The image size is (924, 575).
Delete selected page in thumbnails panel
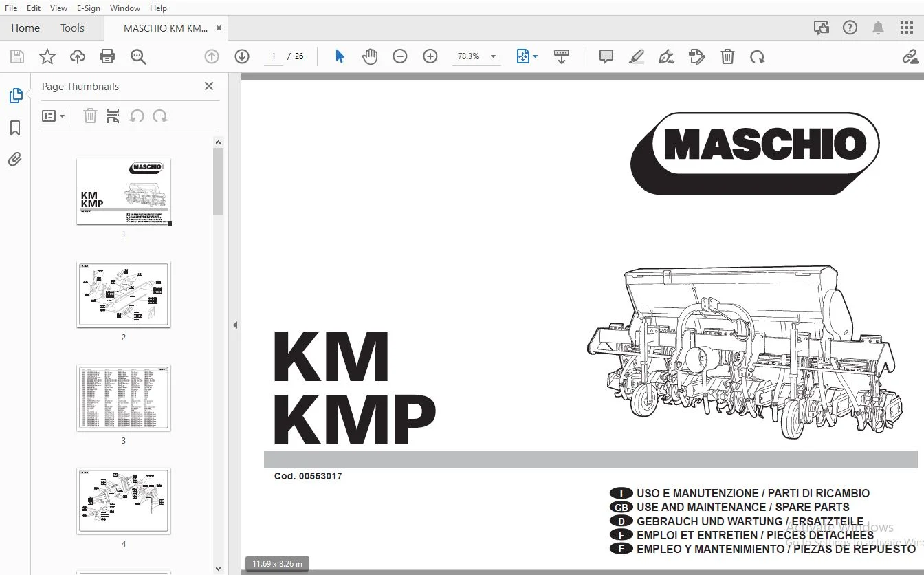(x=90, y=116)
